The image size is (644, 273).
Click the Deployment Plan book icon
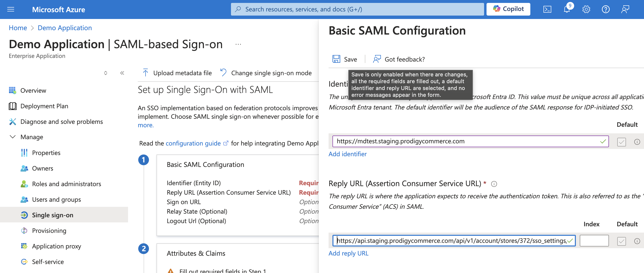[x=12, y=106]
